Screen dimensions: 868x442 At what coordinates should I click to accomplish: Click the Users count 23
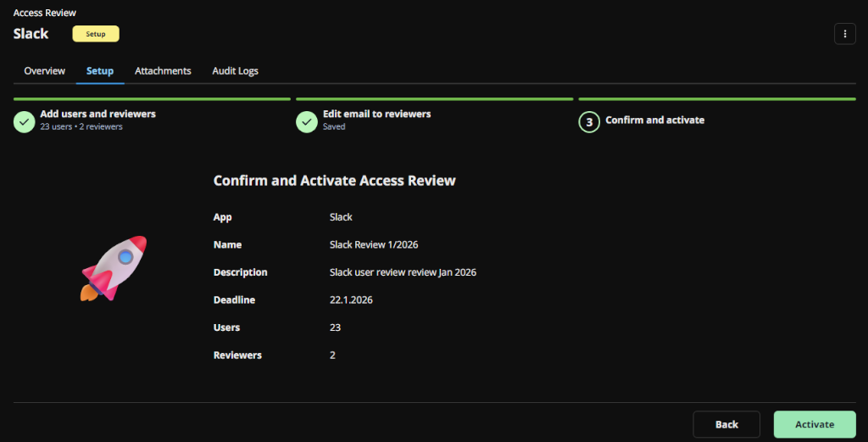tap(335, 328)
